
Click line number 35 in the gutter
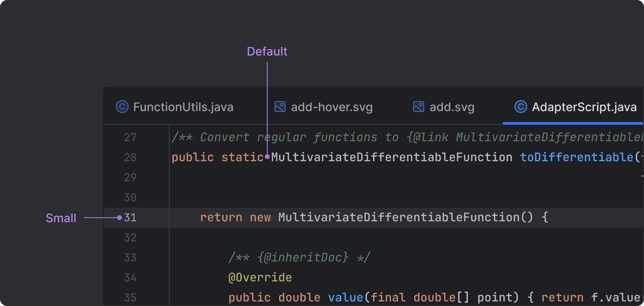click(x=130, y=298)
